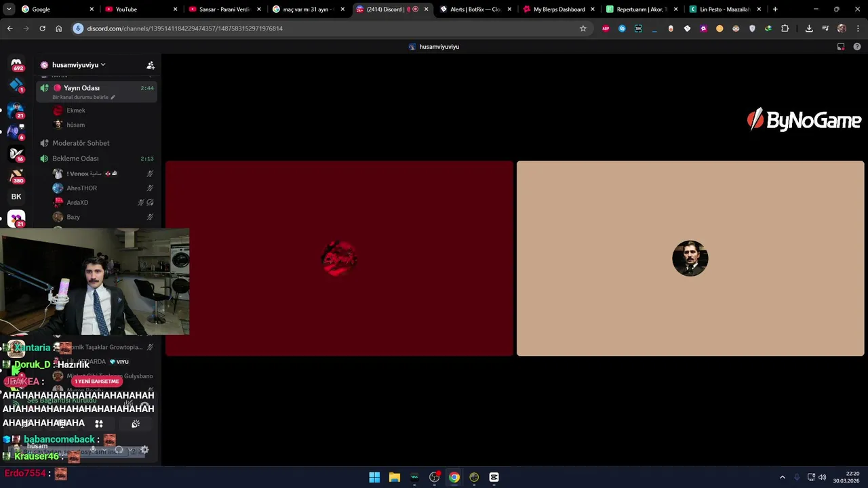Screen dimensions: 868x488
Task: Open Discord help question mark icon
Action: (x=857, y=47)
